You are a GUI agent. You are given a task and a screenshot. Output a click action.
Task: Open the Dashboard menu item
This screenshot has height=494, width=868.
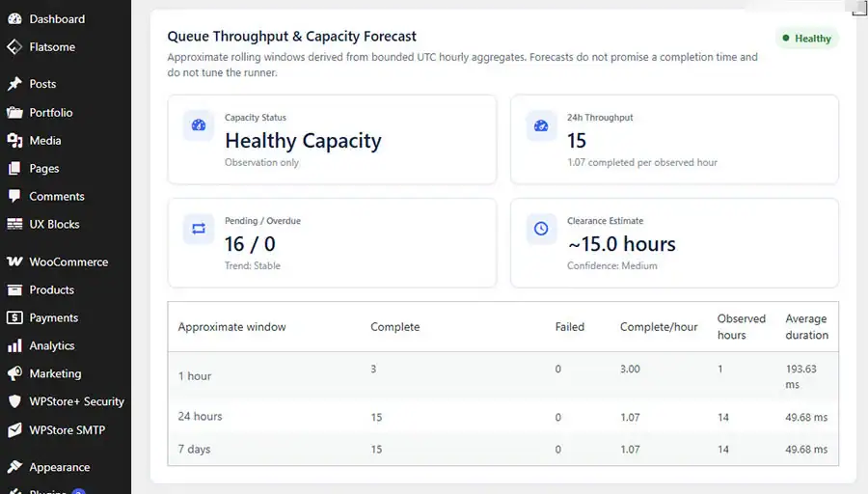[x=57, y=19]
